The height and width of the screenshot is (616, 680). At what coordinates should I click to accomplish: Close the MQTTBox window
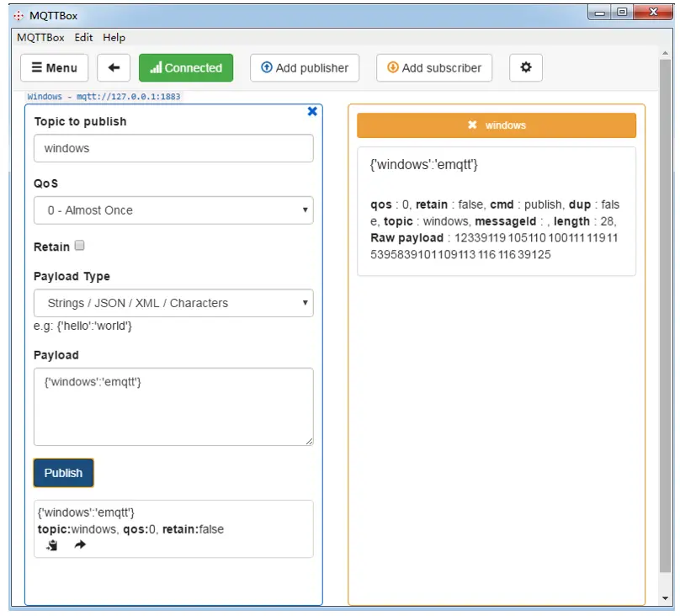653,13
